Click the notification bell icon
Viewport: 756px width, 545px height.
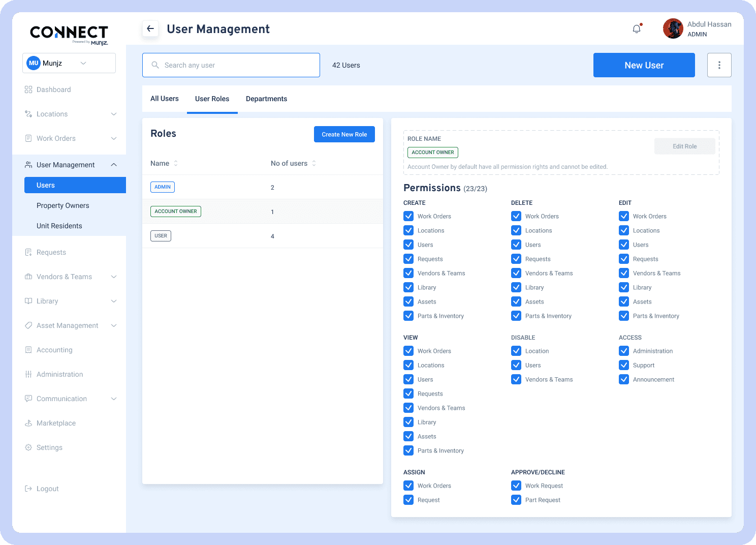tap(637, 29)
